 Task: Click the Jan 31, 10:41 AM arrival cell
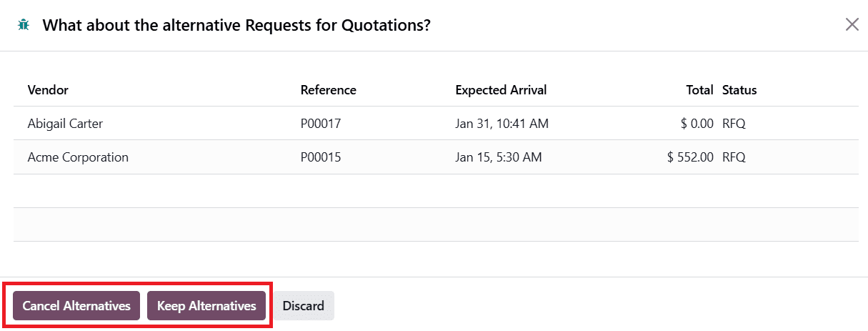(502, 124)
